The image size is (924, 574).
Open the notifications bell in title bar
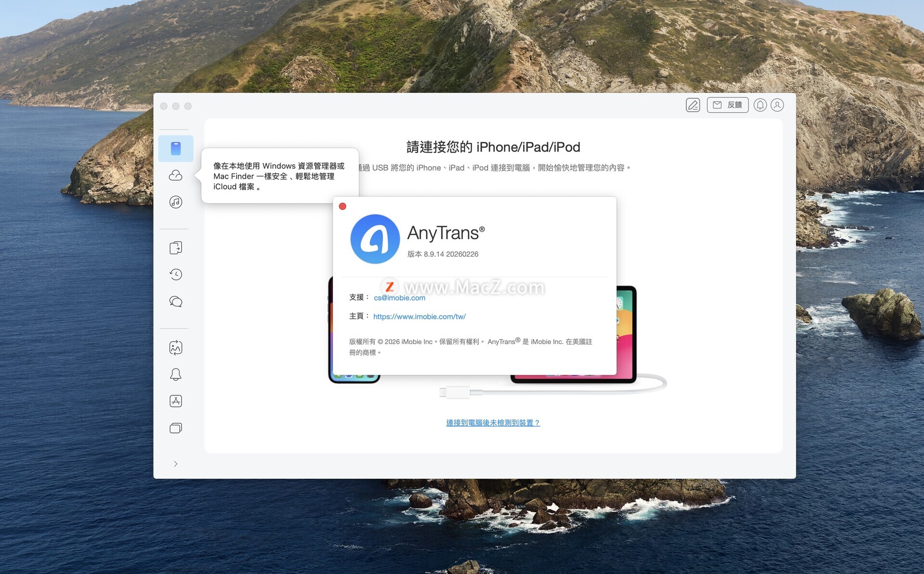(x=760, y=105)
